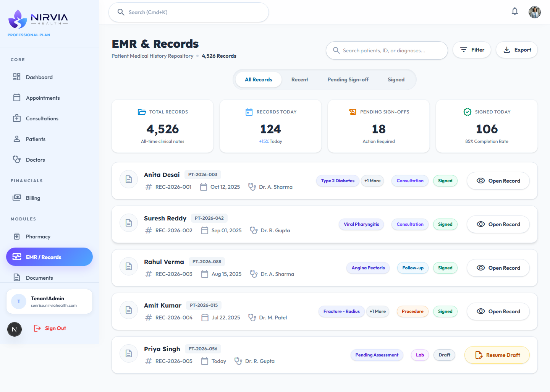Switch to Pending Sign-off tab
Screen dimensions: 550x392
pyautogui.click(x=348, y=79)
